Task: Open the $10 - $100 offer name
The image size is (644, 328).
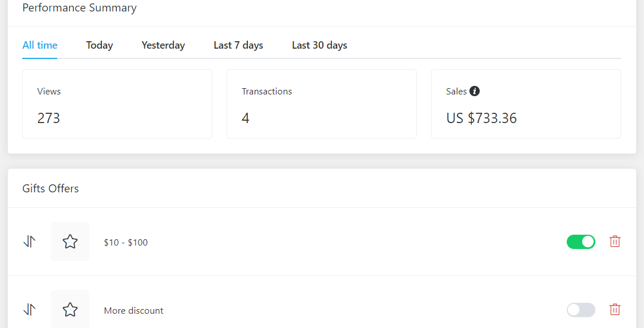Action: 126,243
